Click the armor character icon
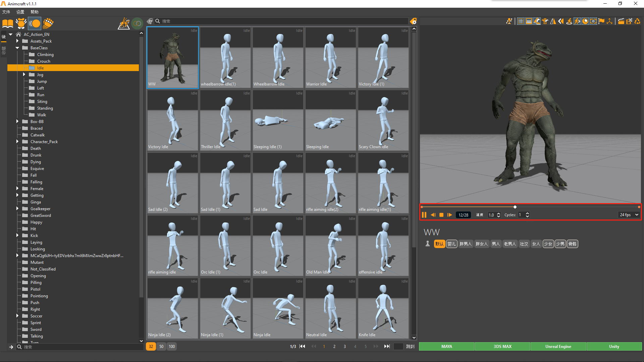 21,23
